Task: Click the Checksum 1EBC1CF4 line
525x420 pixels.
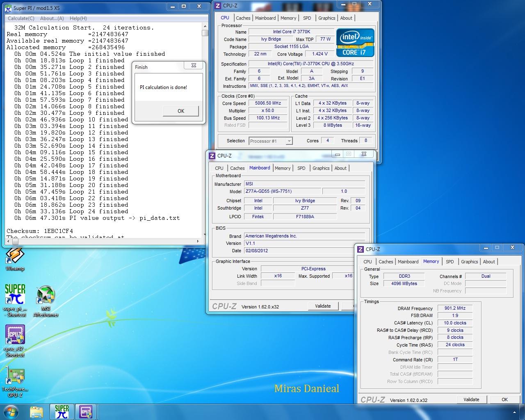Action: (x=40, y=231)
